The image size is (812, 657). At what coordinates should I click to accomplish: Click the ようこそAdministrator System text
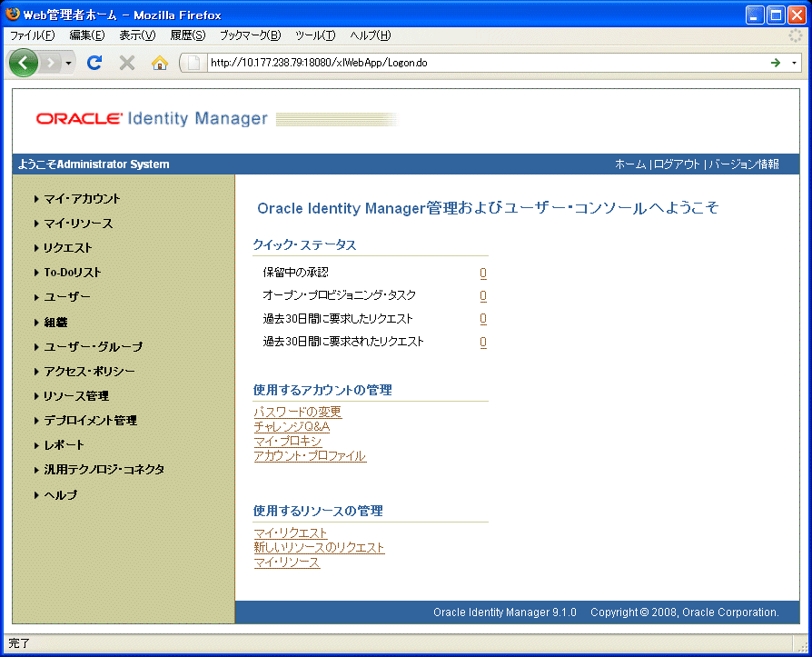click(94, 164)
